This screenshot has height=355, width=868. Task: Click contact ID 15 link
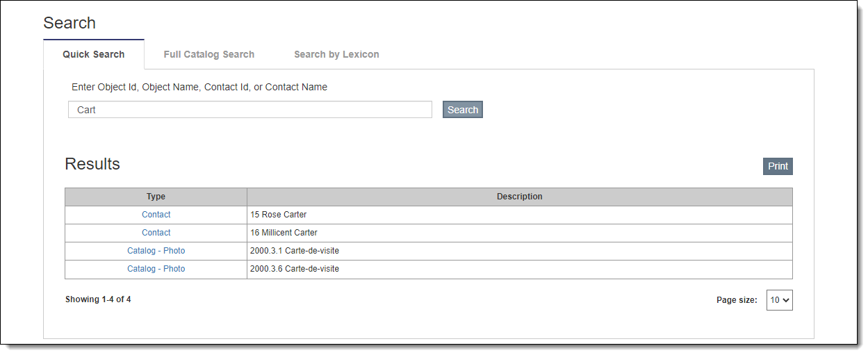click(x=254, y=215)
